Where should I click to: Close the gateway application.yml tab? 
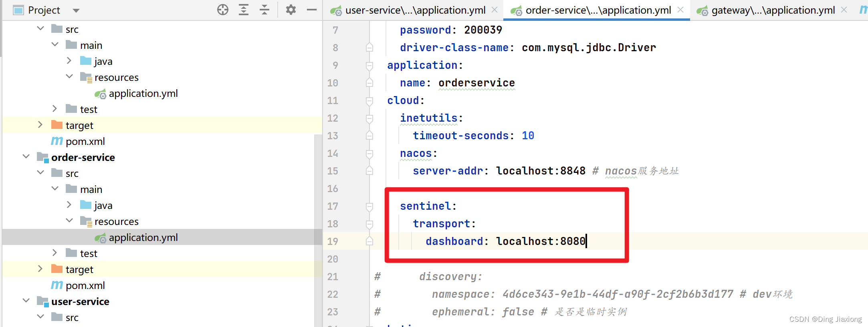[844, 10]
